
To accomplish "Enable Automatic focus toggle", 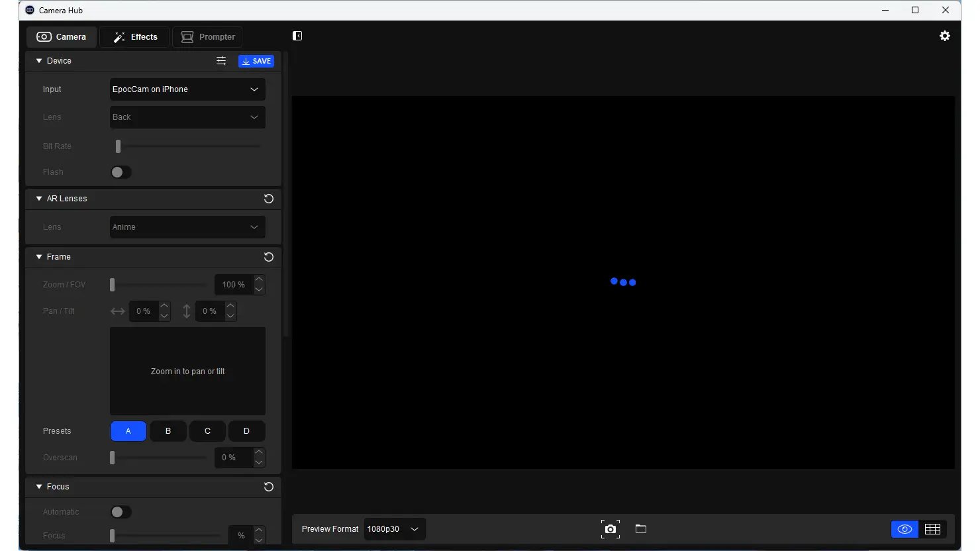I will pos(121,512).
